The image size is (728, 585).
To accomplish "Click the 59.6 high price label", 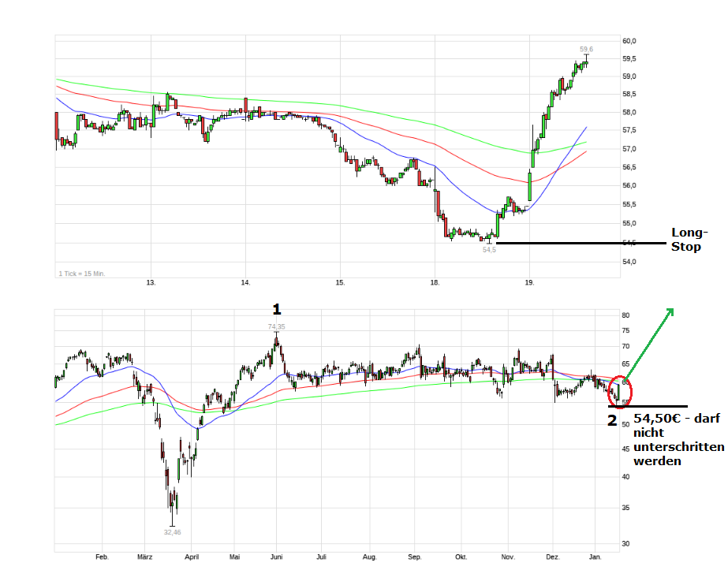I will (x=586, y=49).
